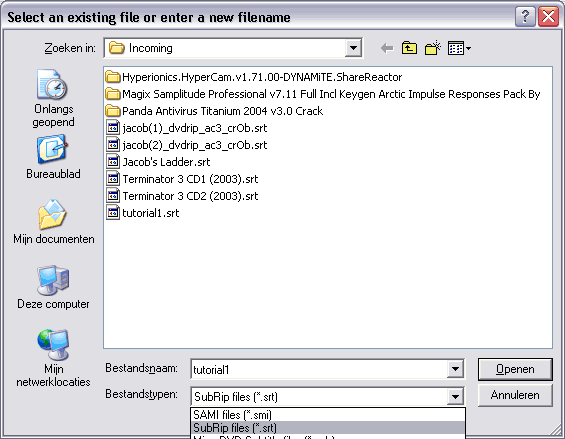Collapse the Bestandstypen dropdown arrow

click(455, 396)
